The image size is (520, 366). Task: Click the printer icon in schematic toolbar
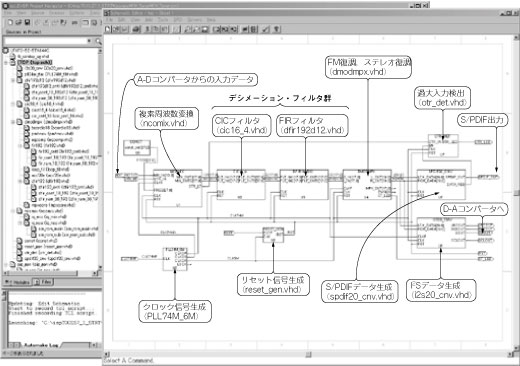[136, 29]
